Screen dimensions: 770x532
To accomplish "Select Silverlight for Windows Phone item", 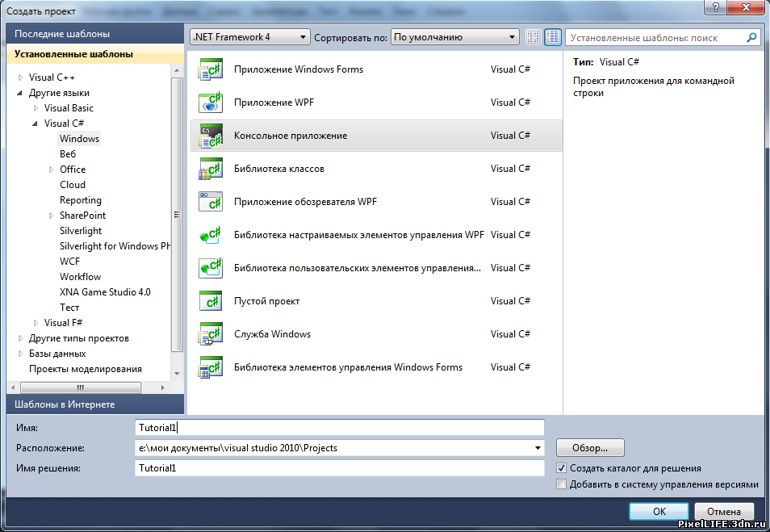I will pos(115,246).
